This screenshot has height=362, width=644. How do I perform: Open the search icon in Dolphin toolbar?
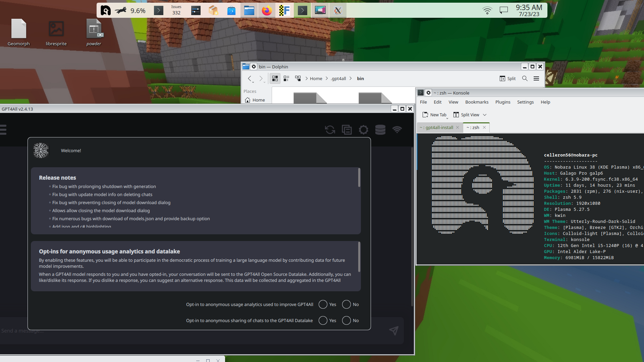click(x=525, y=78)
